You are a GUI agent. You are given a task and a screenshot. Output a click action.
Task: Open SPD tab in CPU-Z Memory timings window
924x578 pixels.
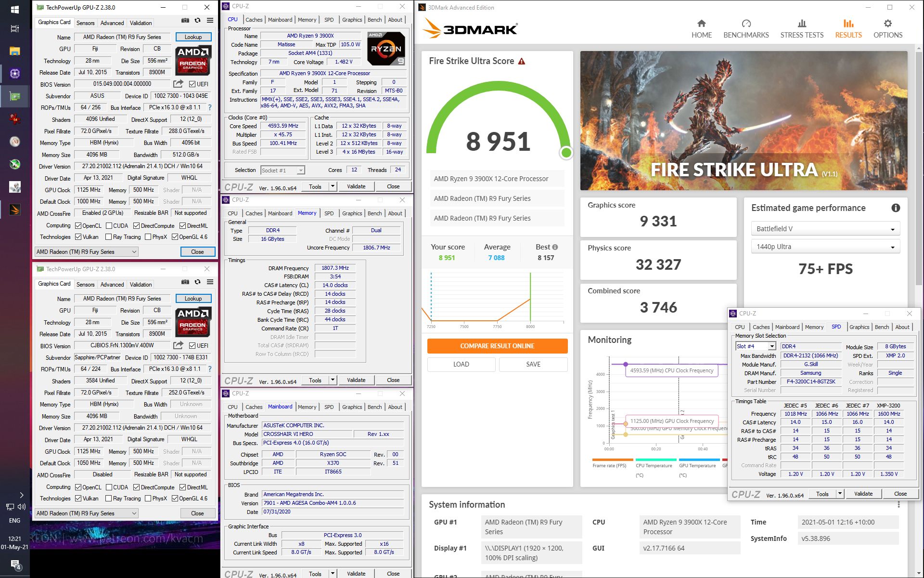pyautogui.click(x=329, y=213)
